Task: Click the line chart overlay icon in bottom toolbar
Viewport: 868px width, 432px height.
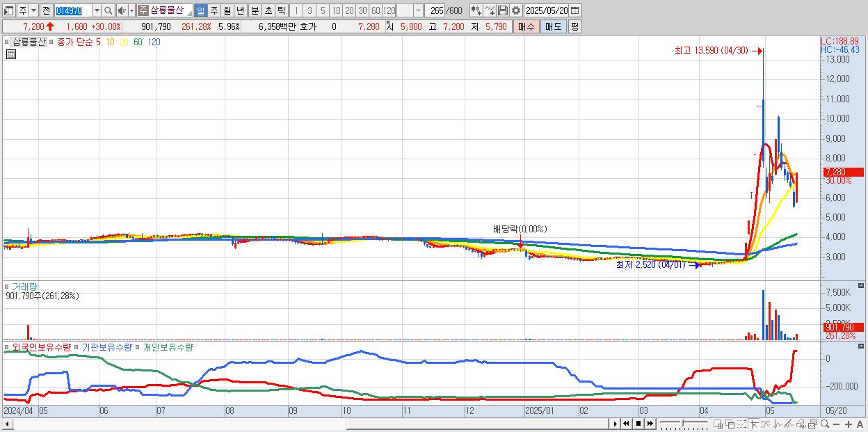Action: pos(766,424)
